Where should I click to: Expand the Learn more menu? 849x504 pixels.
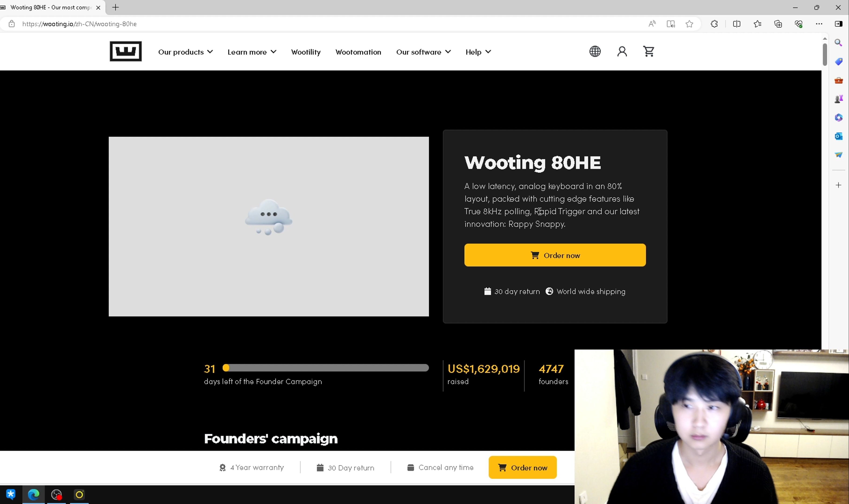(252, 52)
